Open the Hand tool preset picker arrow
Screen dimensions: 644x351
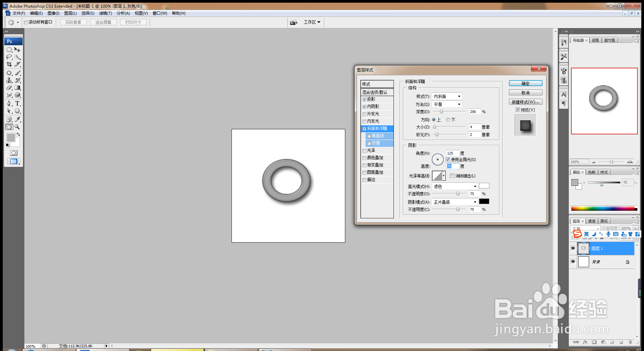tap(18, 23)
